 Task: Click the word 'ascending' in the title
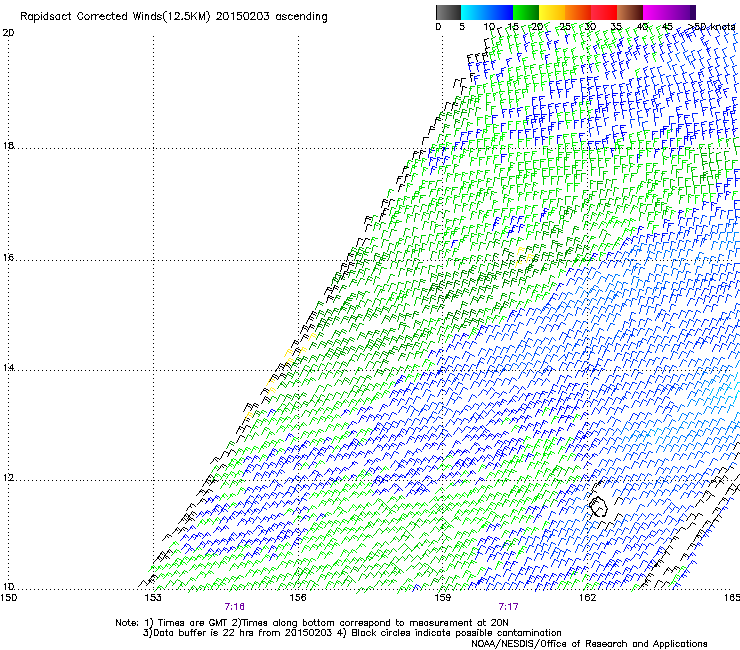pyautogui.click(x=301, y=17)
